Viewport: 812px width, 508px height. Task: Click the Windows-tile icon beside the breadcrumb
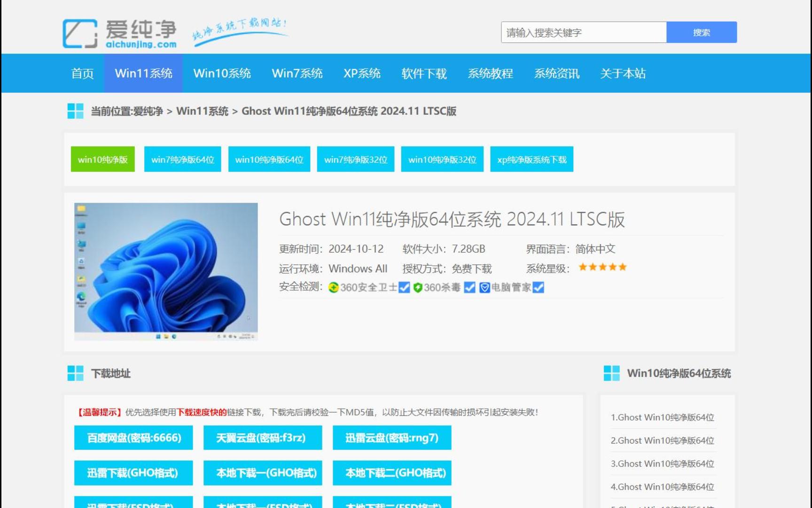pos(75,111)
